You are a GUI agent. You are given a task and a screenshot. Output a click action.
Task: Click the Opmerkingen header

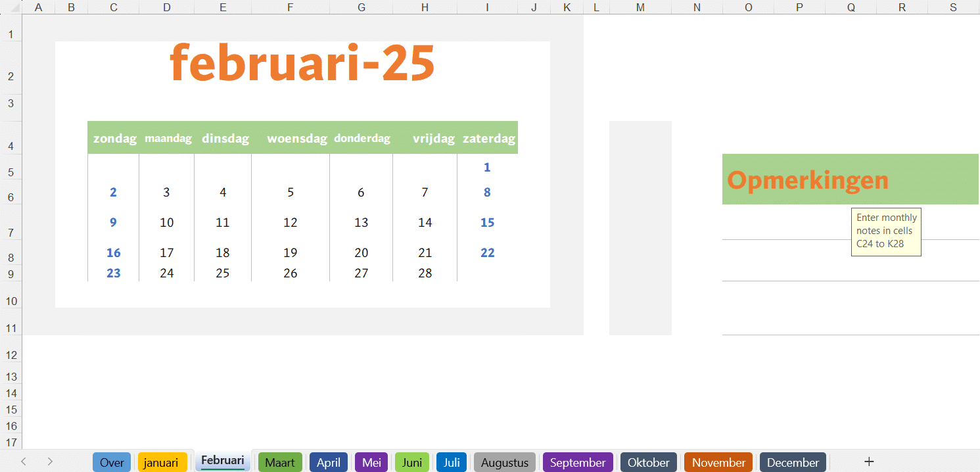(807, 179)
